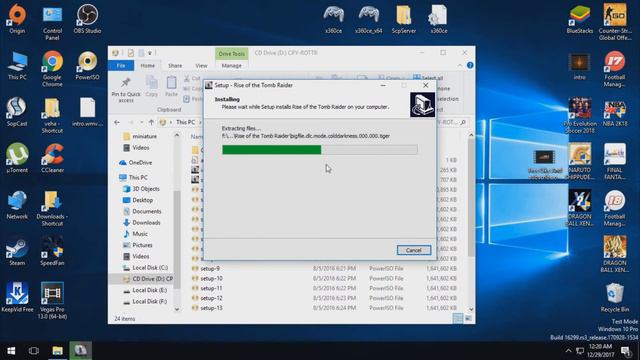Click the Setup installer taskbar button
This screenshot has height=360, width=640.
pos(80,351)
